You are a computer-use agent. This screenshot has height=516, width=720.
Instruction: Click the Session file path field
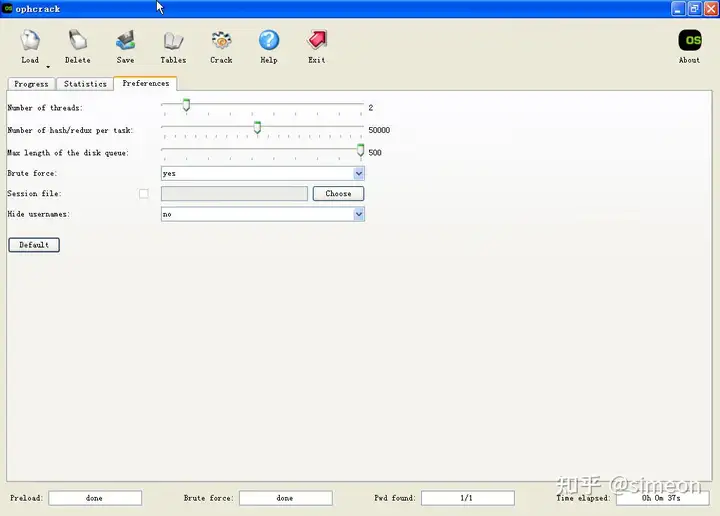tap(234, 194)
